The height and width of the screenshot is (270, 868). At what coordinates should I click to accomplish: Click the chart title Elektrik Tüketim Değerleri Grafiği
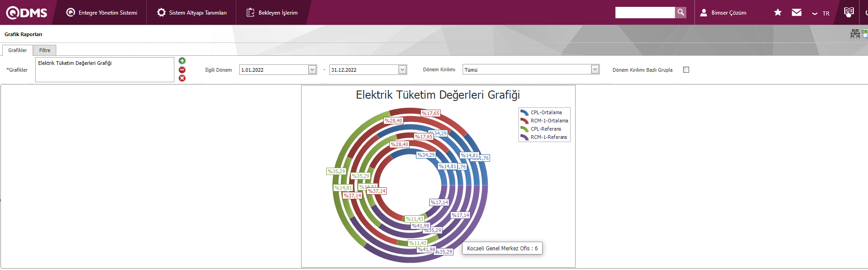click(438, 95)
